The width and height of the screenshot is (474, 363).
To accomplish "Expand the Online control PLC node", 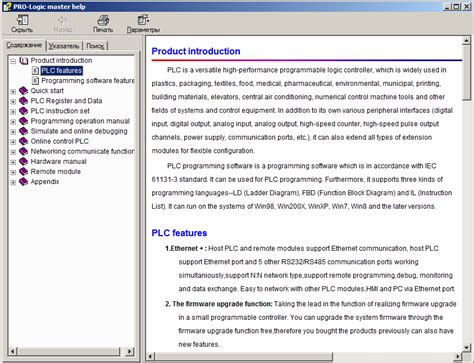I will point(13,142).
